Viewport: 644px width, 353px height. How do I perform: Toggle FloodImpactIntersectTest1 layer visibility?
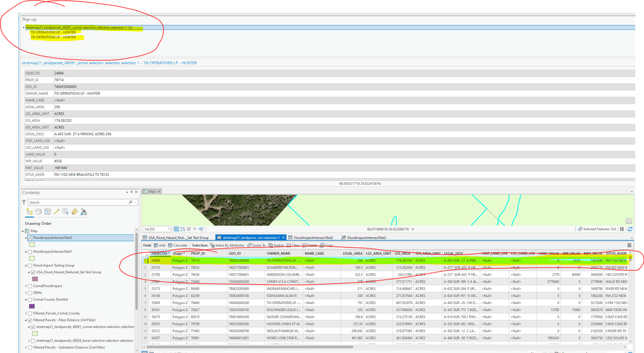30,252
